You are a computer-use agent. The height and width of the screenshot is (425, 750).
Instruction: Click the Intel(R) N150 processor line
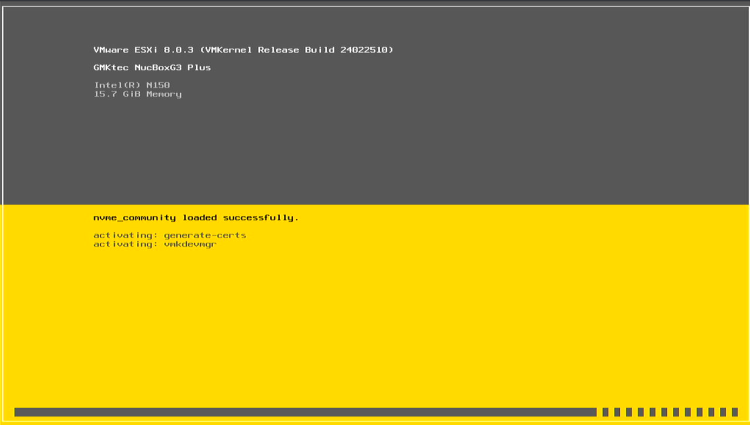[x=132, y=85]
